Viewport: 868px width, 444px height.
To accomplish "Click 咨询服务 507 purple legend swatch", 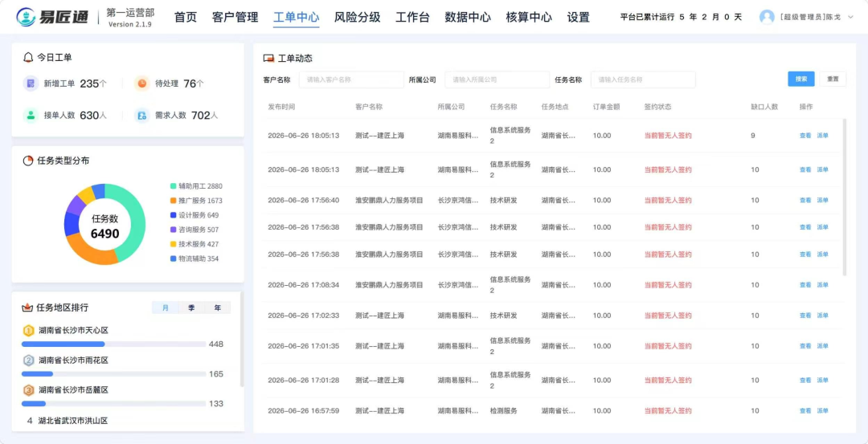I will pos(174,230).
